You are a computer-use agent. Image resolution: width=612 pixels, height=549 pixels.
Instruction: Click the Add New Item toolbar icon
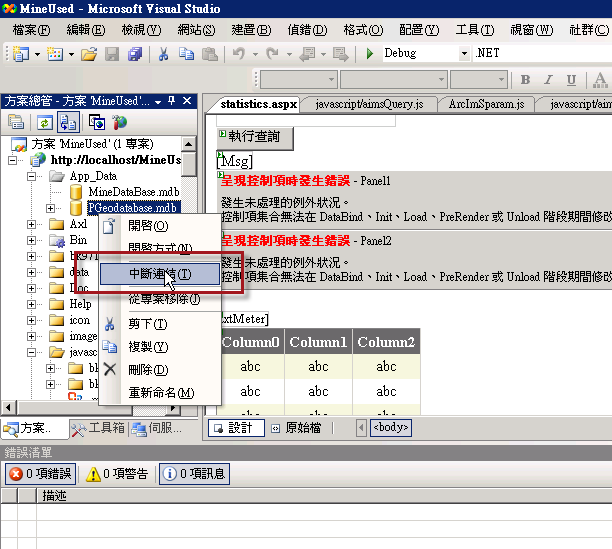(x=55, y=54)
